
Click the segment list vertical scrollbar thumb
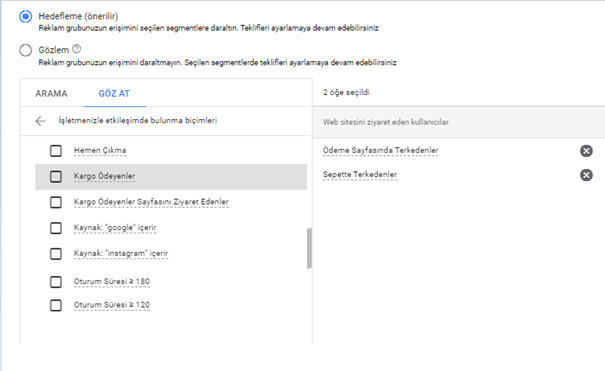click(309, 248)
